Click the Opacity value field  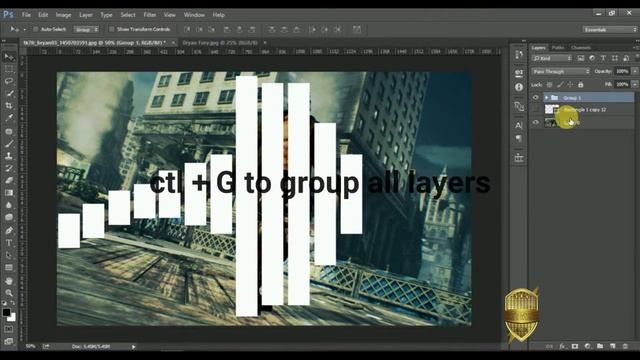tap(622, 71)
